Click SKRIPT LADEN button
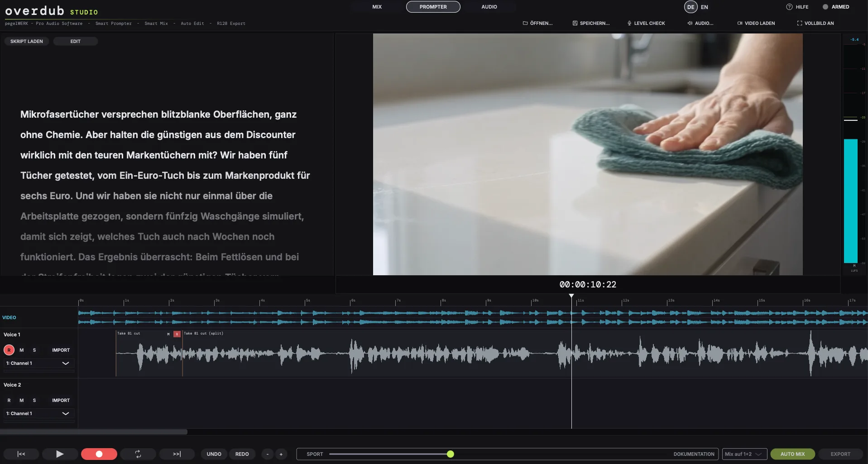The width and height of the screenshot is (868, 464). click(x=27, y=41)
